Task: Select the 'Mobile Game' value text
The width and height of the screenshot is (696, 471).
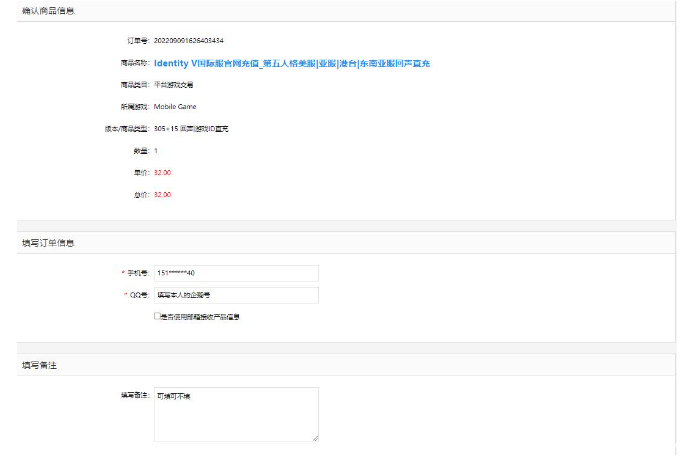Action: pyautogui.click(x=175, y=106)
